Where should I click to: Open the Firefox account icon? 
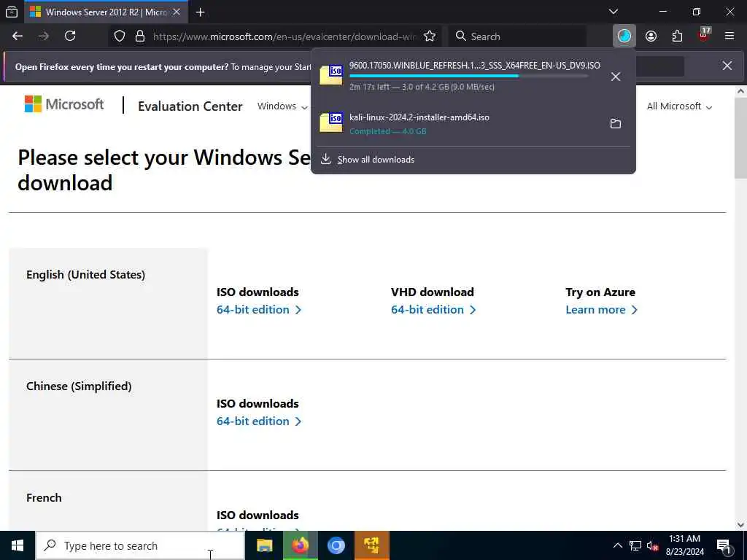pyautogui.click(x=651, y=36)
